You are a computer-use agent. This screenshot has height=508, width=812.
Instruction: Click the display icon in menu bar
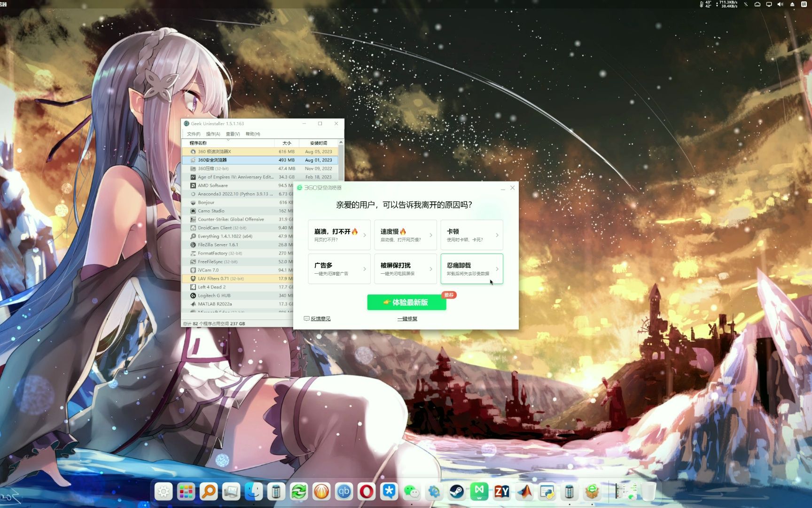769,4
